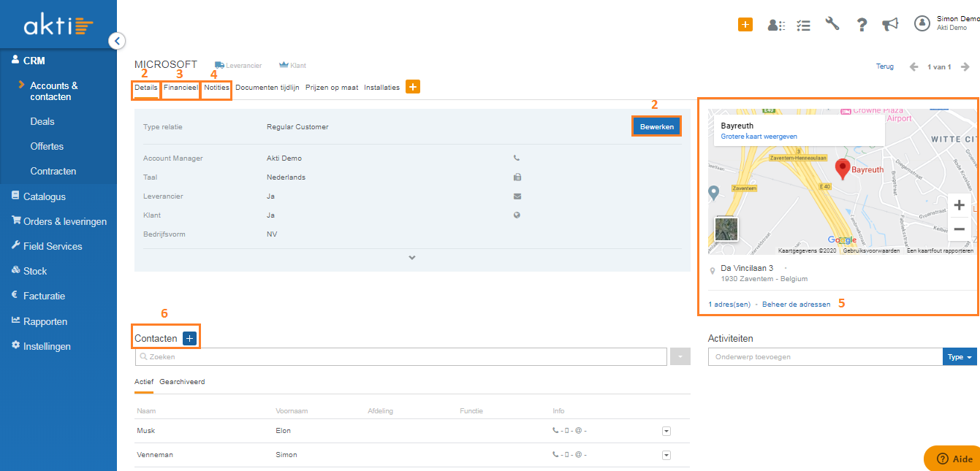Go to the next record arrow
This screenshot has height=471, width=980.
[x=965, y=66]
